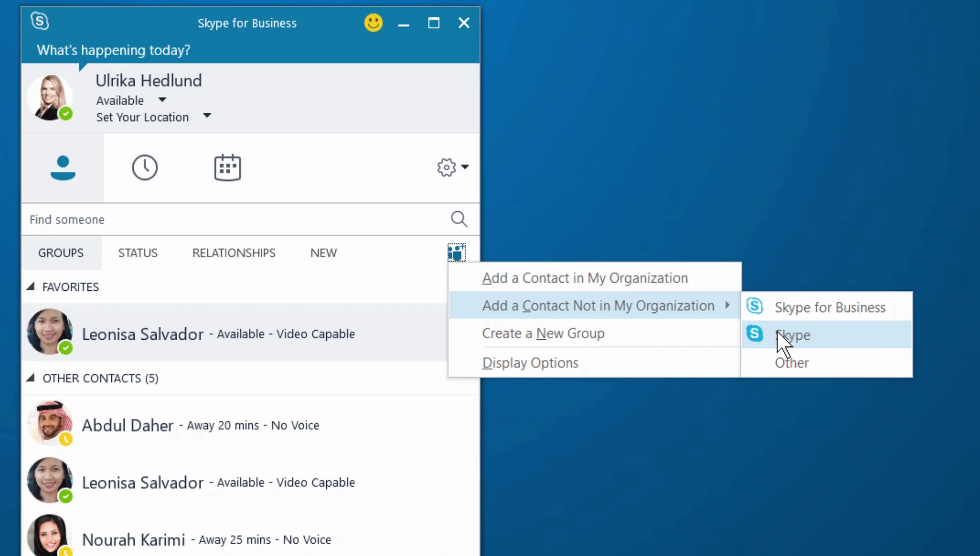
Task: Close the Skype for Business window
Action: pos(464,23)
